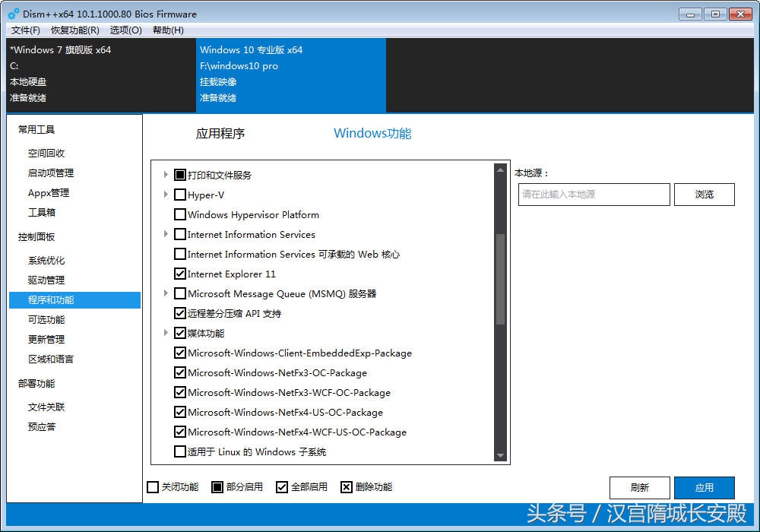Click the 删除功能 legend checkbox

click(x=346, y=487)
